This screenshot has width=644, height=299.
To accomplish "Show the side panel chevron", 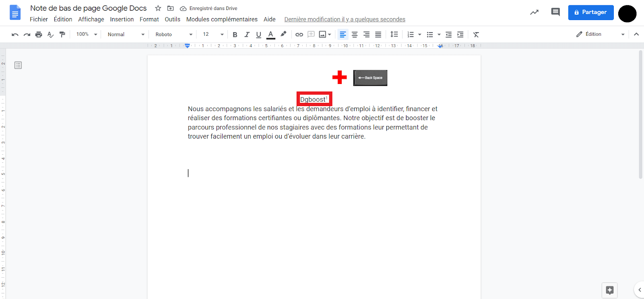I will click(x=640, y=290).
